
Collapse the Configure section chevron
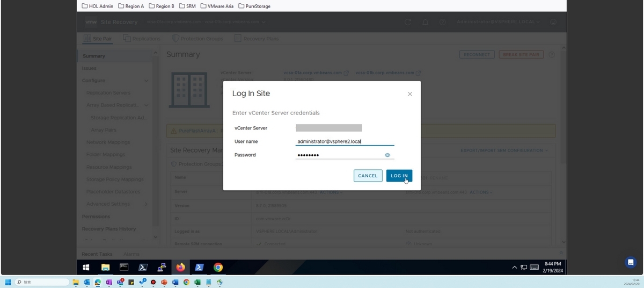coord(146,81)
